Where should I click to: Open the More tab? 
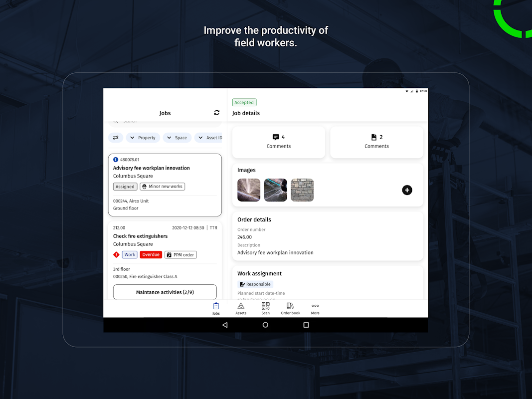point(315,308)
